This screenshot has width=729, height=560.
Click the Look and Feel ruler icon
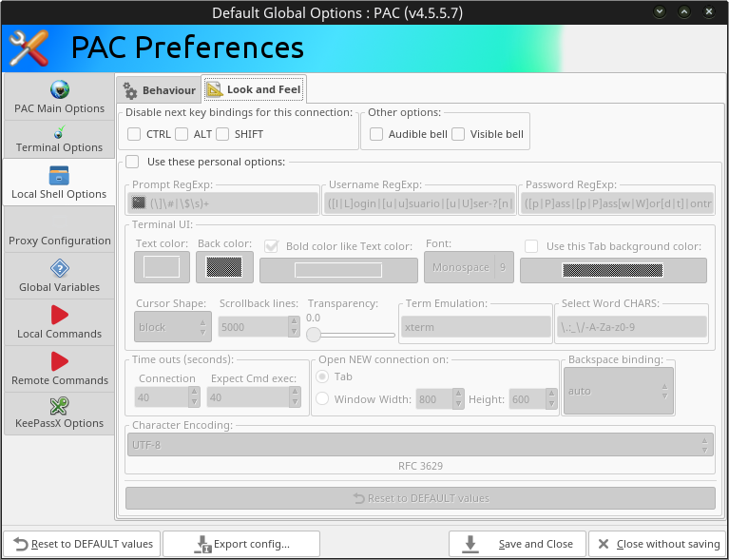coord(215,89)
